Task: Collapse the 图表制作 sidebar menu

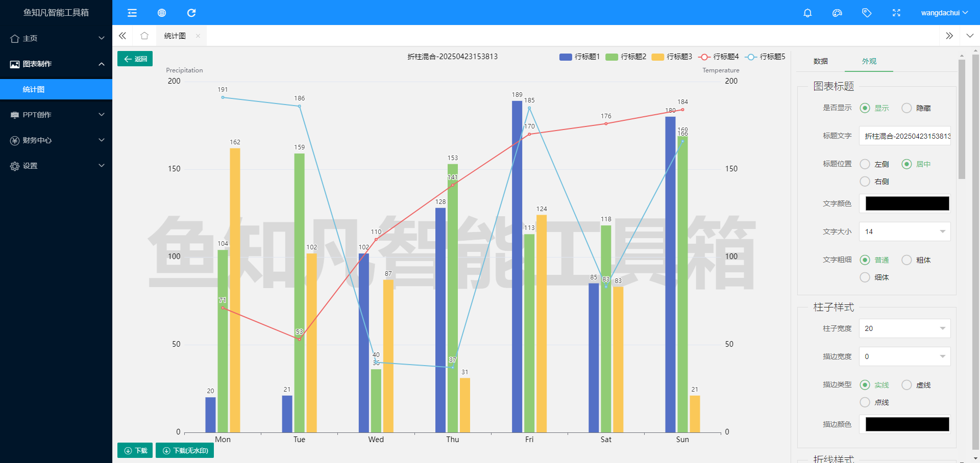Action: pyautogui.click(x=102, y=64)
